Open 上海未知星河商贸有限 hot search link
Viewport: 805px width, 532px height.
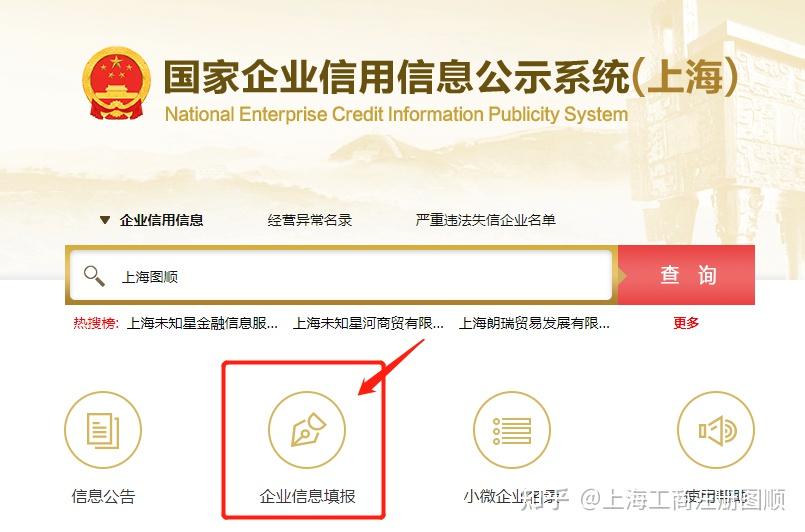[x=368, y=323]
